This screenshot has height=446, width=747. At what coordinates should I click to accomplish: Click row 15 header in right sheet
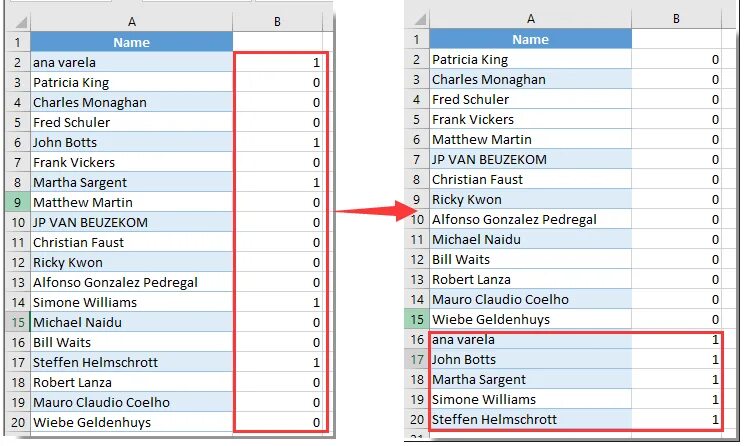[x=417, y=319]
